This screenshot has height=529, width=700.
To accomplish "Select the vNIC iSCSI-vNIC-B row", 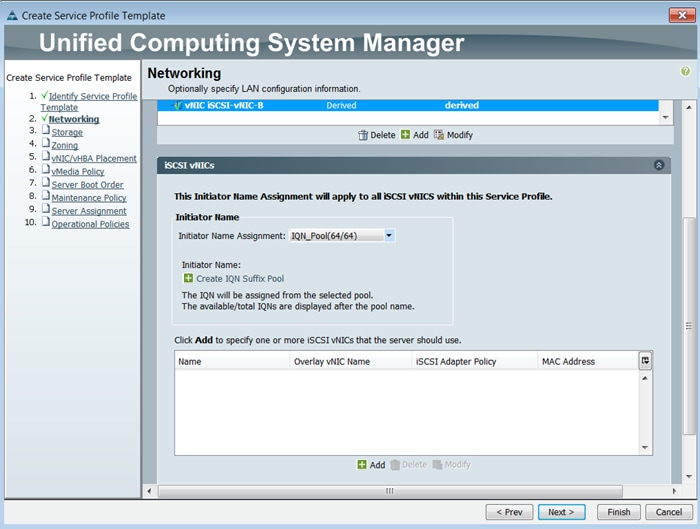I will (408, 106).
